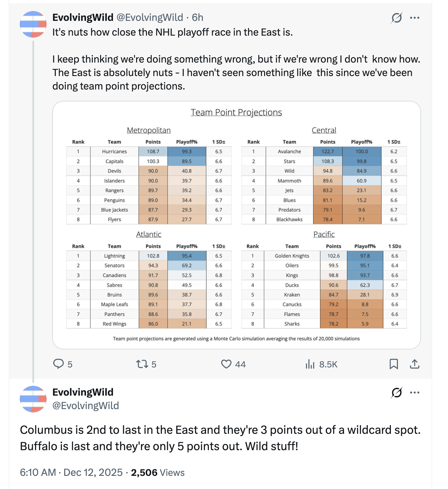Click the EvolvingWild display name in first tweet
The width and height of the screenshot is (448, 489).
pyautogui.click(x=83, y=17)
